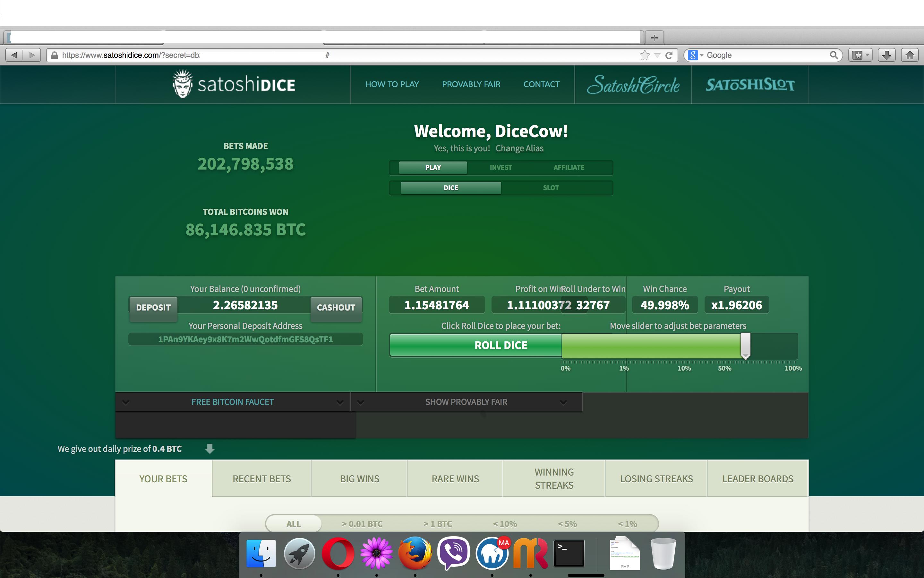Reload the page with refresh icon
The height and width of the screenshot is (578, 924).
669,55
